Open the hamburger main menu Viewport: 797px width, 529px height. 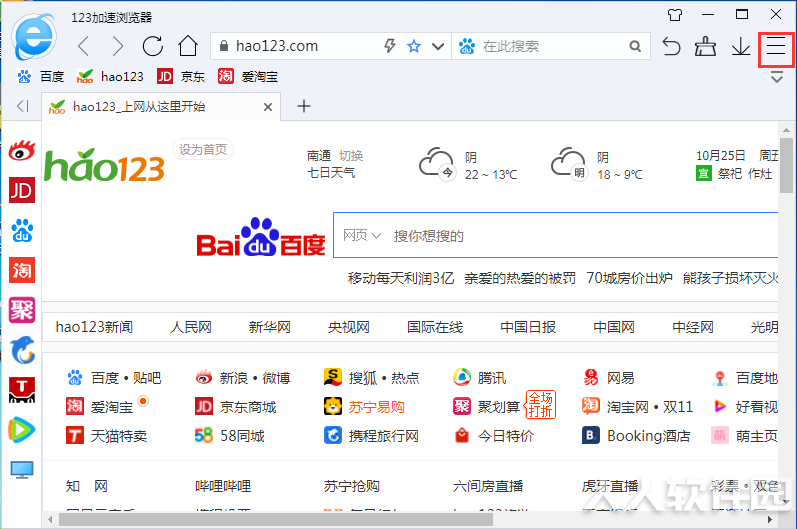[776, 47]
